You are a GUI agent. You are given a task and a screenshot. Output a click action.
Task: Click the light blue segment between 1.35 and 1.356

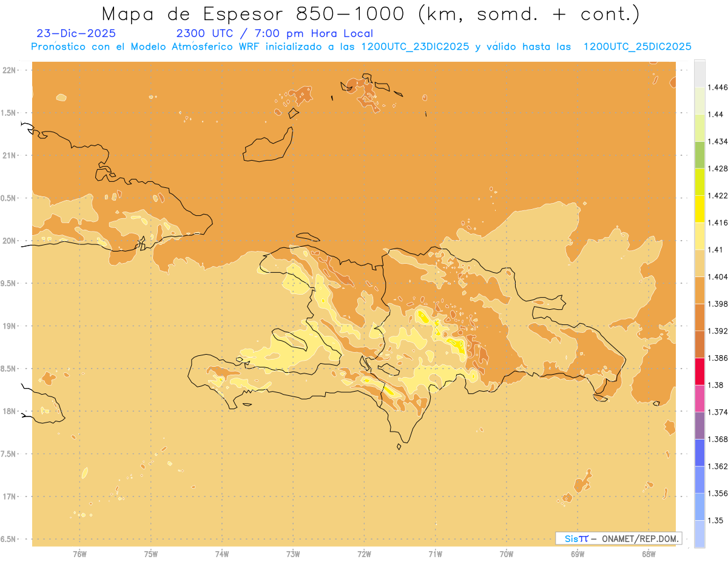point(699,506)
